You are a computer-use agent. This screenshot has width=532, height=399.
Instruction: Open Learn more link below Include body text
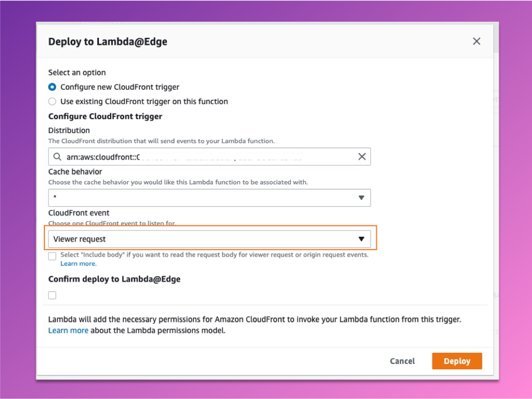(78, 263)
